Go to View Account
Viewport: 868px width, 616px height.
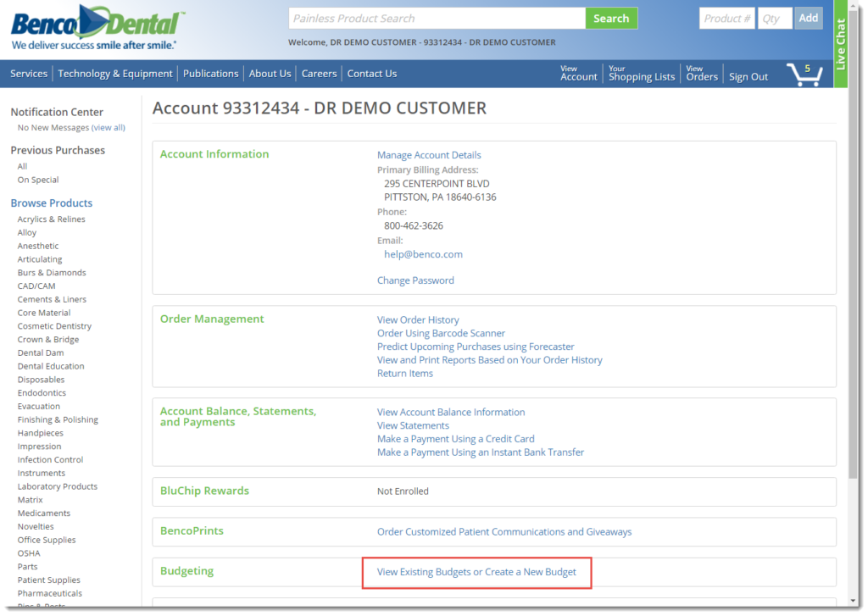(x=578, y=74)
